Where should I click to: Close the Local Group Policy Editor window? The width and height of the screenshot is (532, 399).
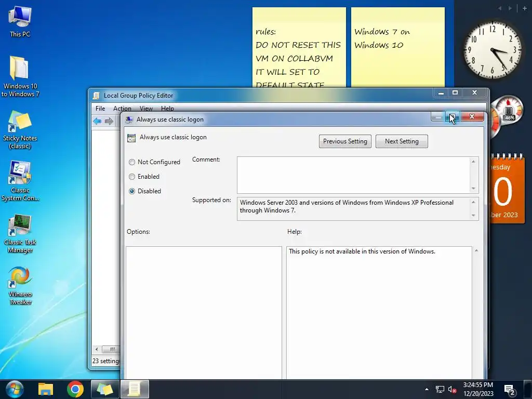point(475,92)
